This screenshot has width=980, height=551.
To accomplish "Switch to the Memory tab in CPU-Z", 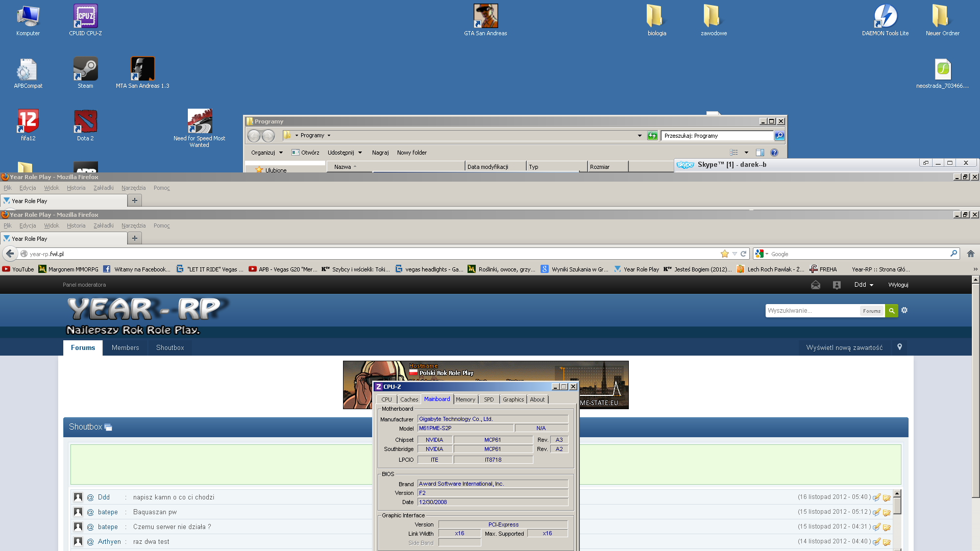I will tap(465, 399).
